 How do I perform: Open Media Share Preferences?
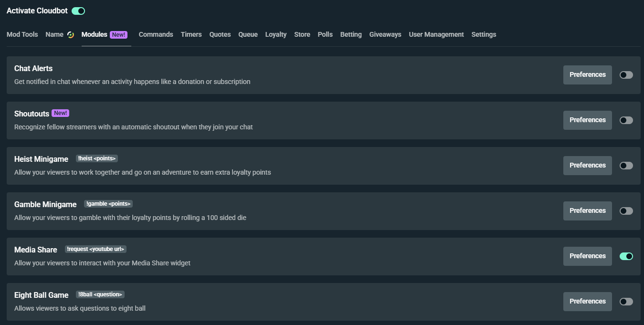[x=587, y=256]
